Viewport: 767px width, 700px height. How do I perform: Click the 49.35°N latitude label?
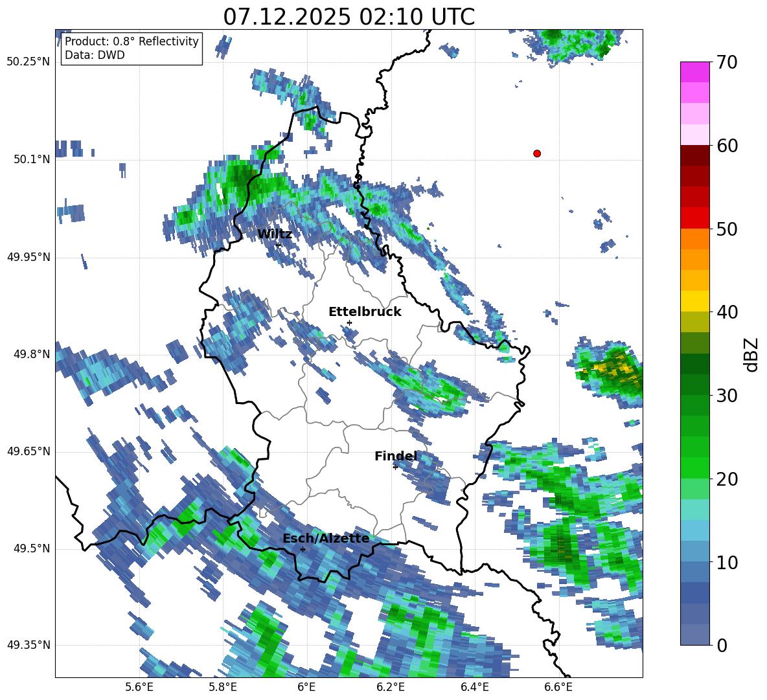click(29, 645)
